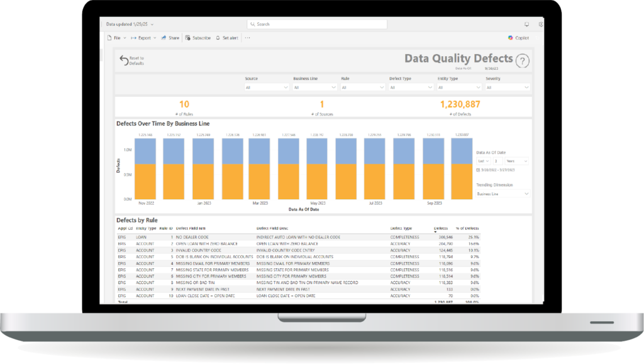This screenshot has width=644, height=364.
Task: Expand the Source filter dropdown
Action: point(266,88)
